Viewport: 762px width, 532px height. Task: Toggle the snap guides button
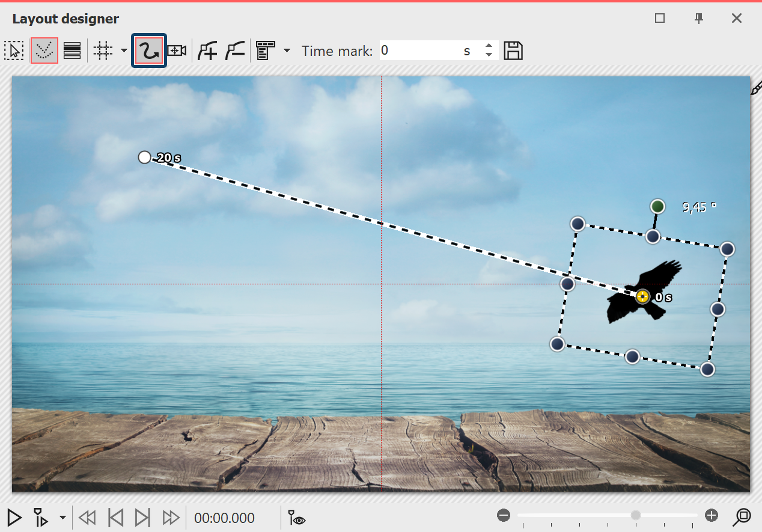coord(44,51)
